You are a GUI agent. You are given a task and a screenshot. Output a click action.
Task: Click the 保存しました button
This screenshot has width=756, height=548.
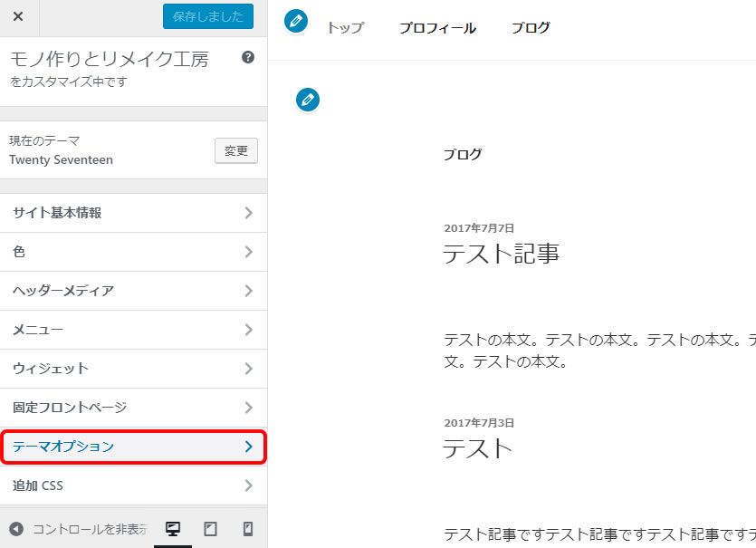208,16
